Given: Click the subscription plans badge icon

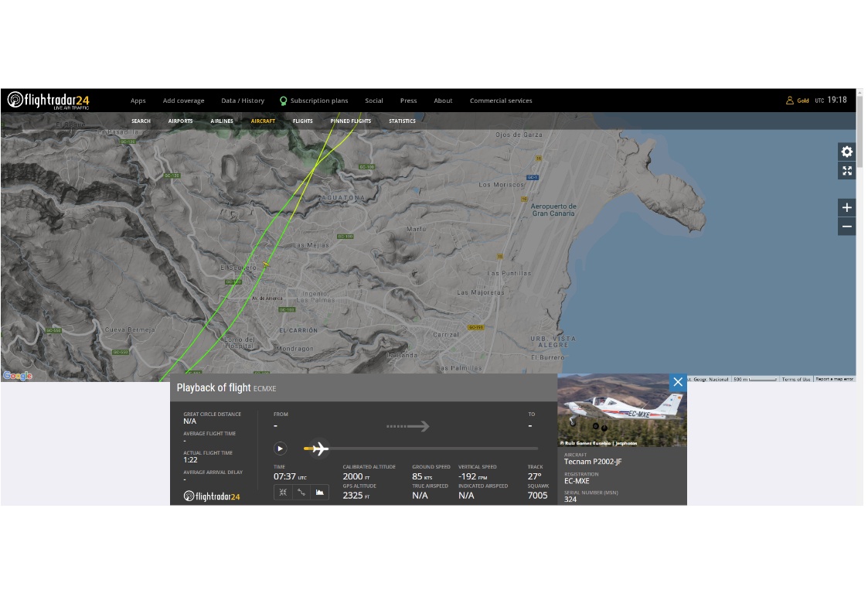Looking at the screenshot, I should tap(284, 101).
